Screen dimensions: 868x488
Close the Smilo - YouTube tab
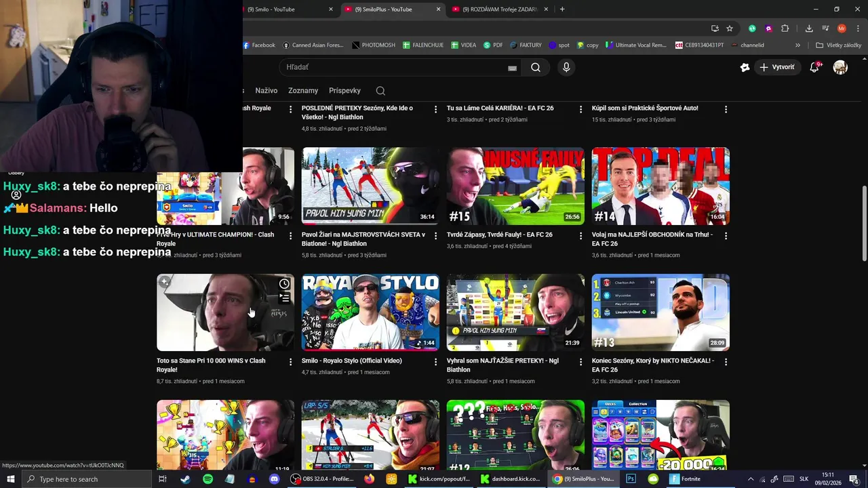coord(331,9)
